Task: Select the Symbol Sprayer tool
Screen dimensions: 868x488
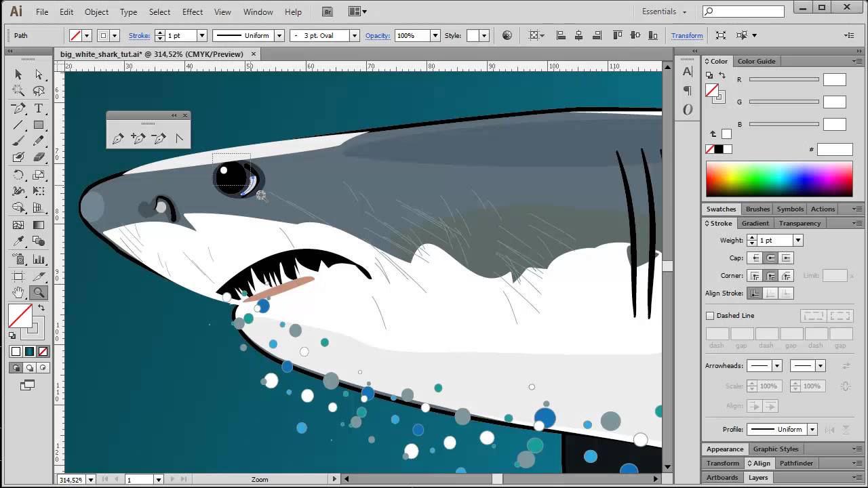Action: point(18,259)
